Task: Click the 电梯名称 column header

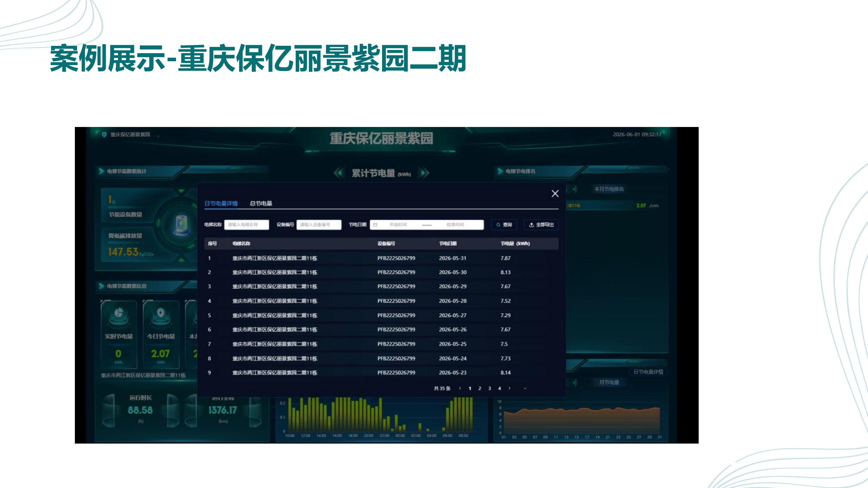Action: [241, 243]
